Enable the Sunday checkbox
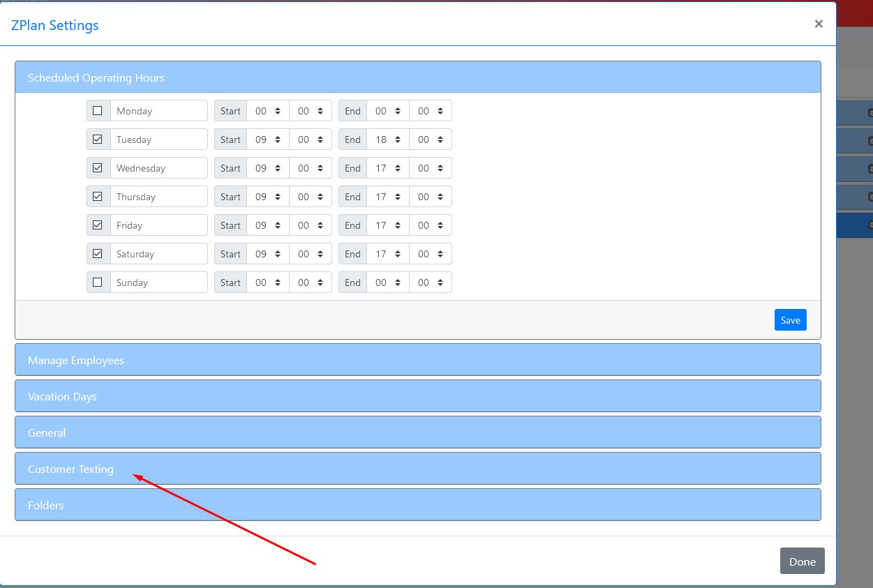Screen dimensions: 873x588 (x=98, y=282)
